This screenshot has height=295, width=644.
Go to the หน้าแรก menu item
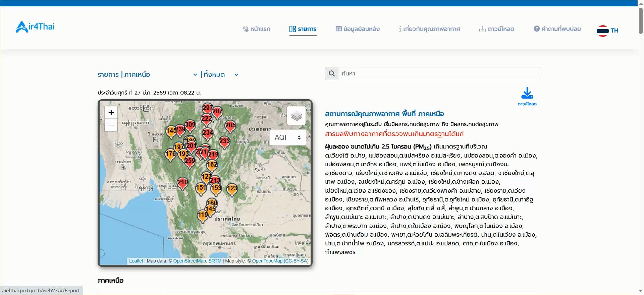coord(257,29)
